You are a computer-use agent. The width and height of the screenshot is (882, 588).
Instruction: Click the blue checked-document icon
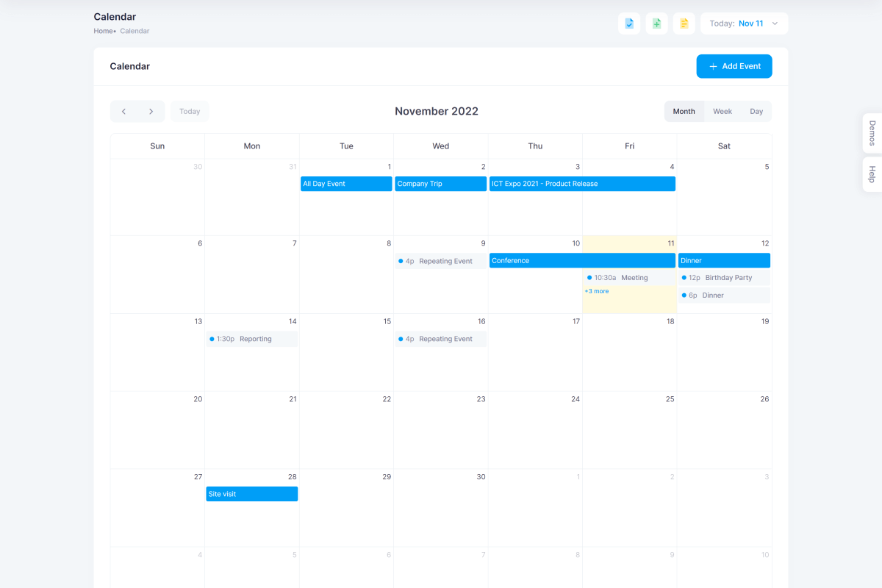tap(629, 24)
